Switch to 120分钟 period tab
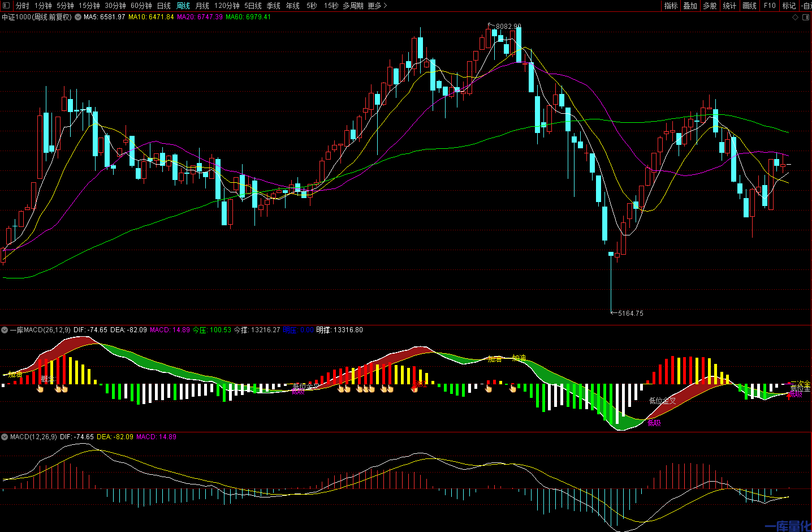Viewport: 812px width, 532px height. pyautogui.click(x=227, y=6)
